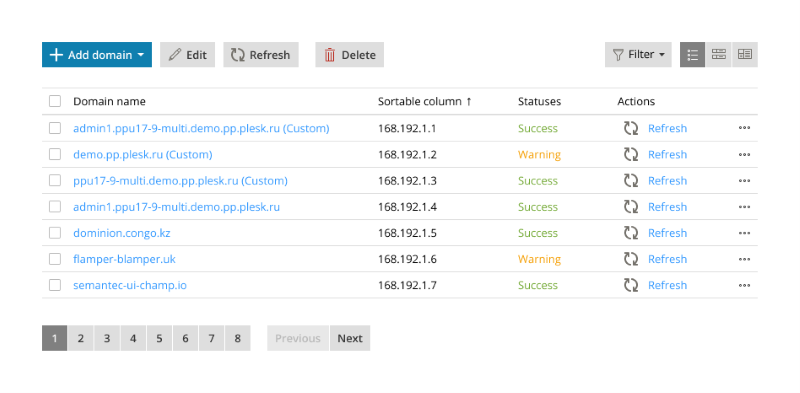Open ppu17-9-multi.demo.pp.plesk.ru (Custom) domain link

tap(180, 181)
